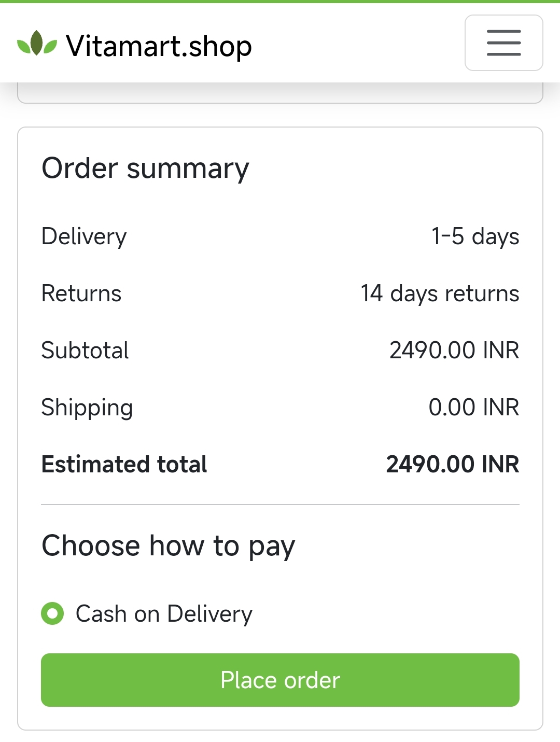The height and width of the screenshot is (742, 560).
Task: Select the Delivery row label
Action: tap(84, 236)
